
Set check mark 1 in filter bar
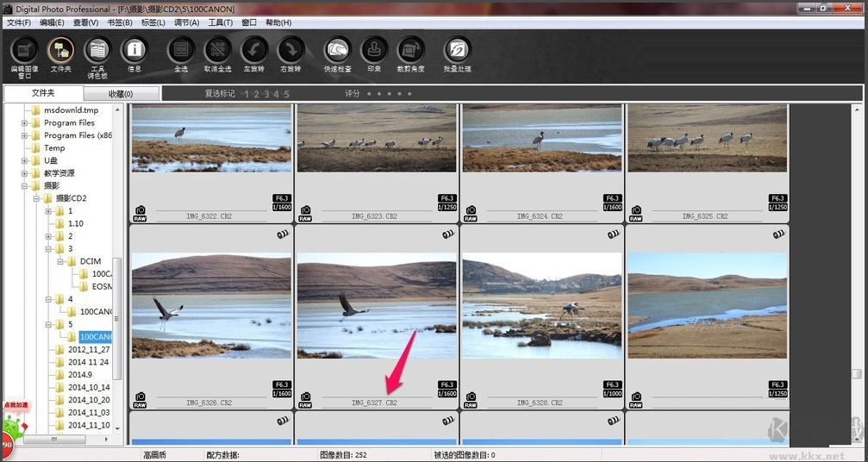247,94
